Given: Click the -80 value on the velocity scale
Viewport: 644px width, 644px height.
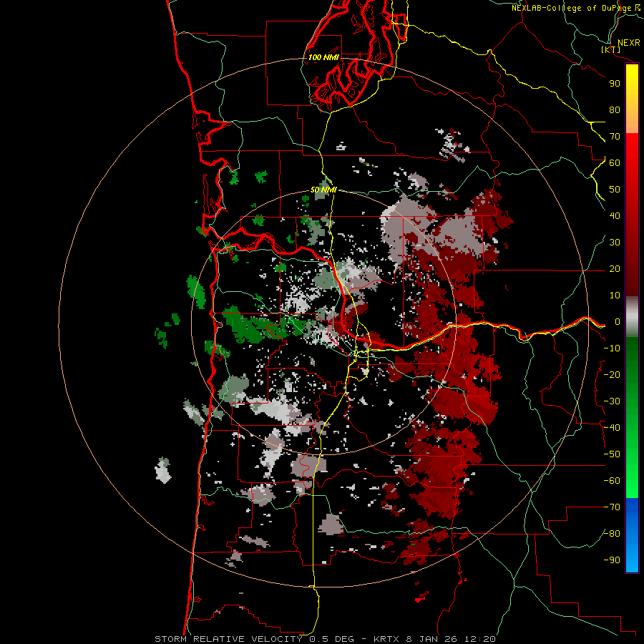Looking at the screenshot, I should tap(612, 534).
